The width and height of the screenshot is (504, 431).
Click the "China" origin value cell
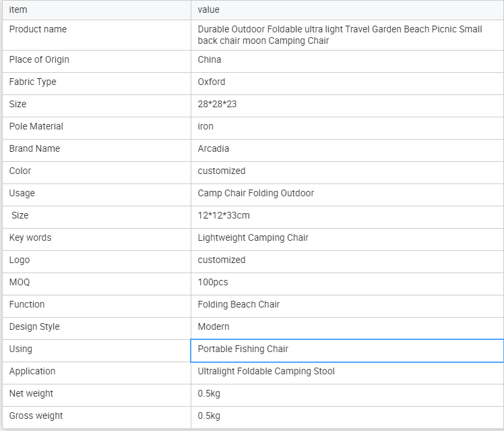click(x=210, y=59)
